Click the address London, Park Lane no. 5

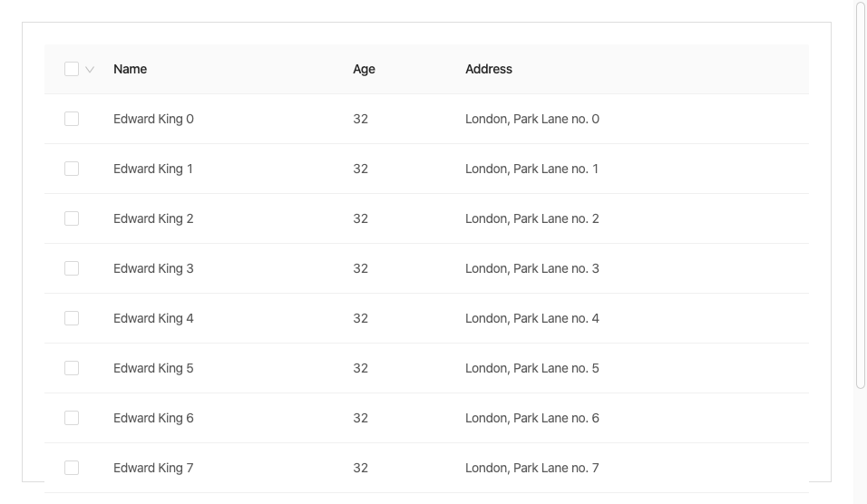pos(531,368)
